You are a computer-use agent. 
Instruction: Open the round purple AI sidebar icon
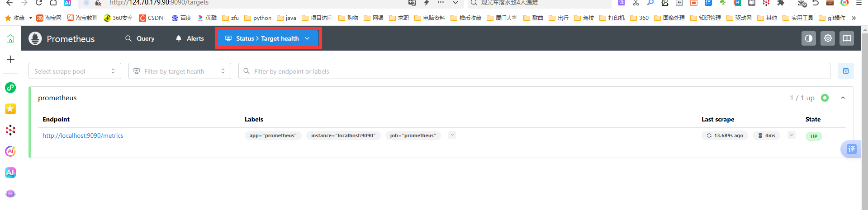pyautogui.click(x=10, y=151)
